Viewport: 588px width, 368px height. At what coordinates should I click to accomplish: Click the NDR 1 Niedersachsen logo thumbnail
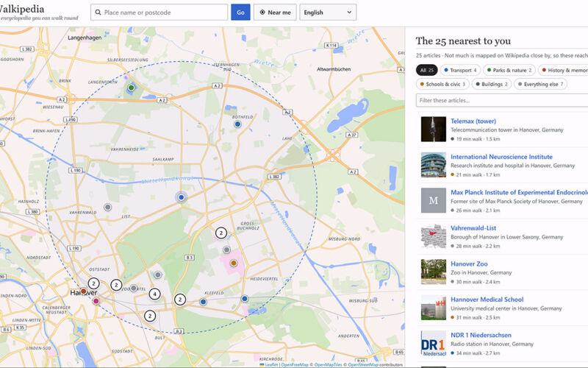tap(434, 343)
